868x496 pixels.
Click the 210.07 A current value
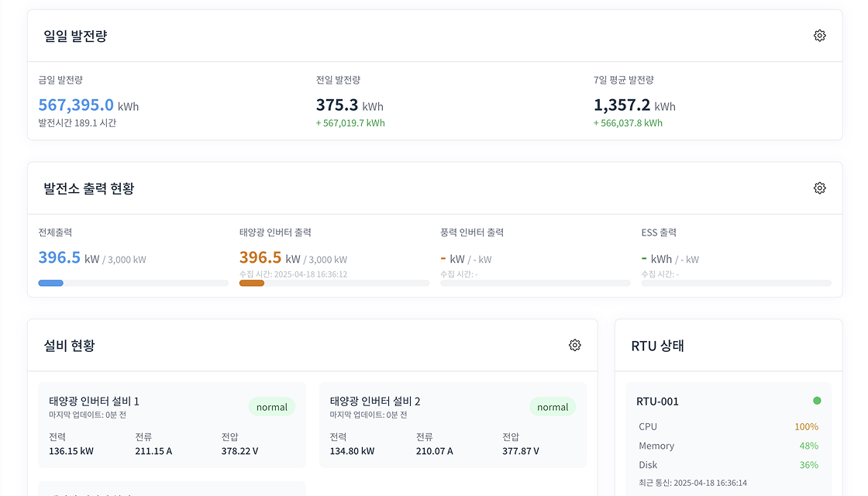tap(435, 451)
